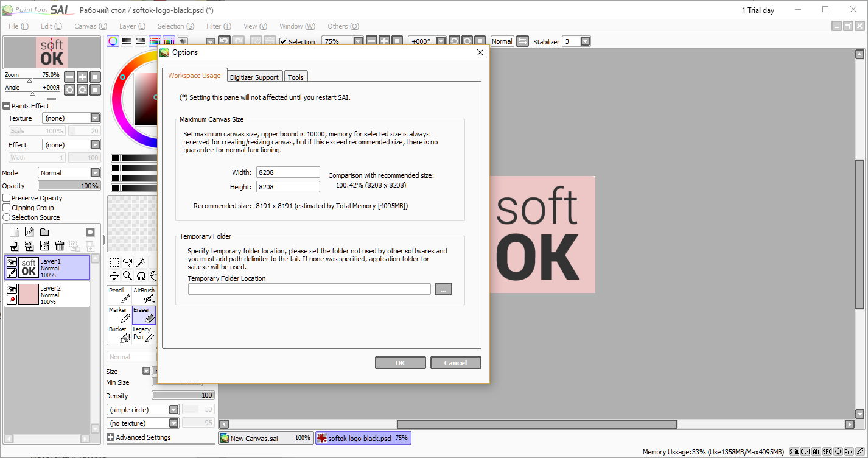
Task: Create a new Linework Layer
Action: 29,232
